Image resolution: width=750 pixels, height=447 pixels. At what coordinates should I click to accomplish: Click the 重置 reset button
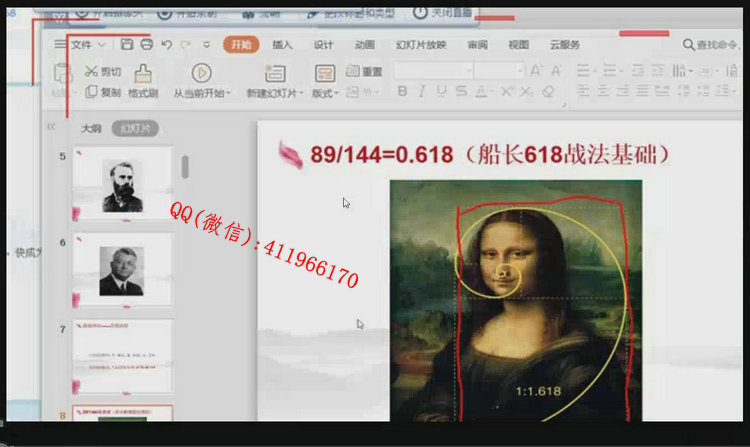pyautogui.click(x=364, y=71)
